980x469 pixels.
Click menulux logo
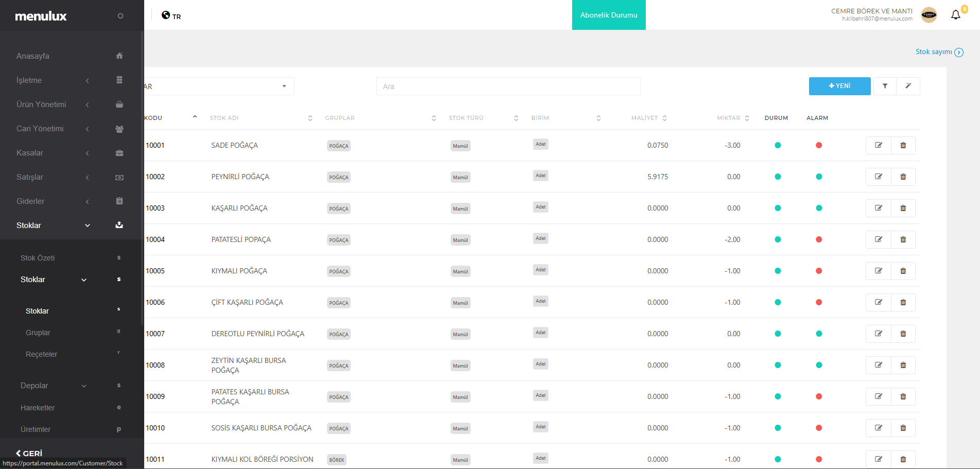coord(41,16)
